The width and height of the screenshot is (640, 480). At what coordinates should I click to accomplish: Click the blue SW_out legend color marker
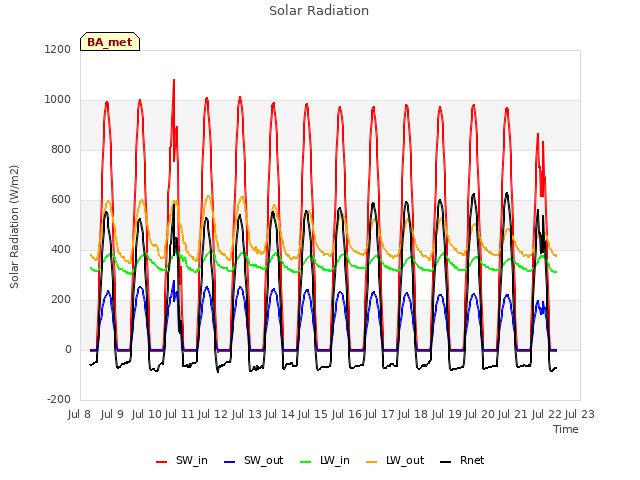point(230,462)
